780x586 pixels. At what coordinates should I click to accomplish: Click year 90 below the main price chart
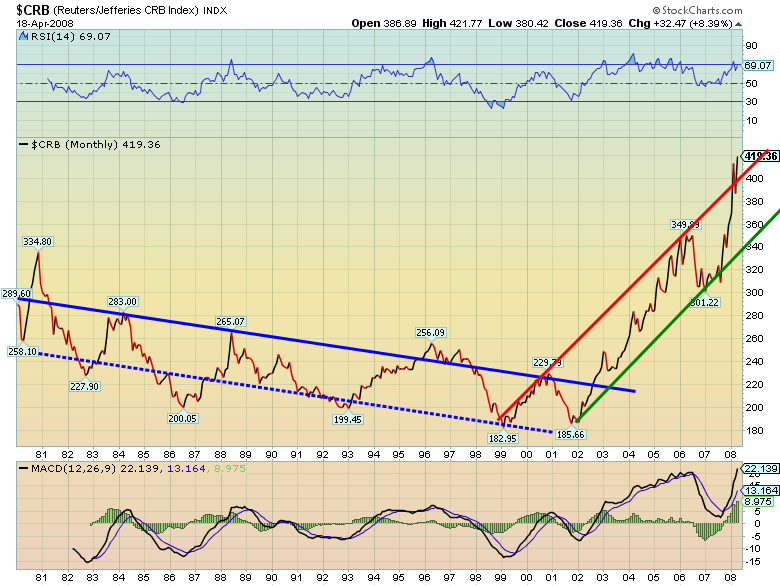[271, 454]
